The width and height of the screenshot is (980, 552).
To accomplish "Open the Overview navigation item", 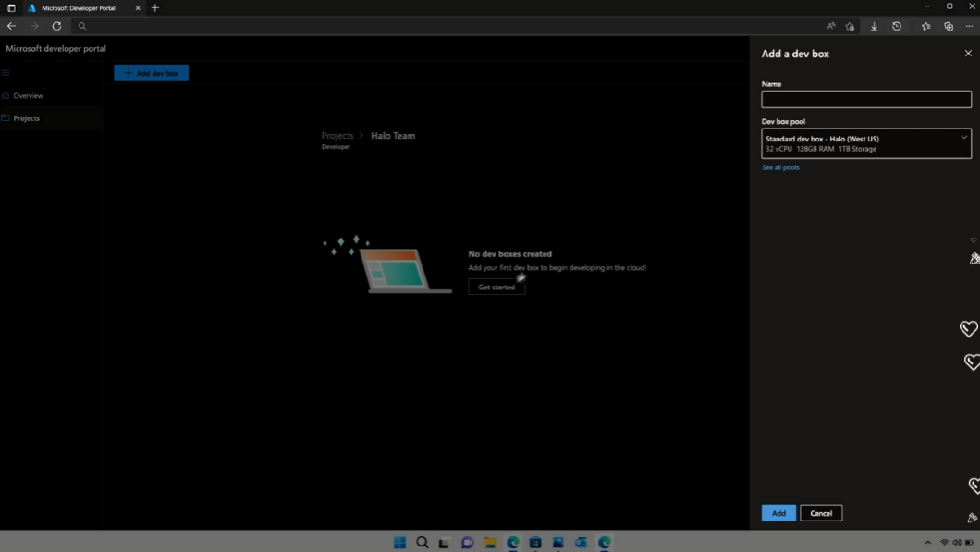I will (51, 95).
